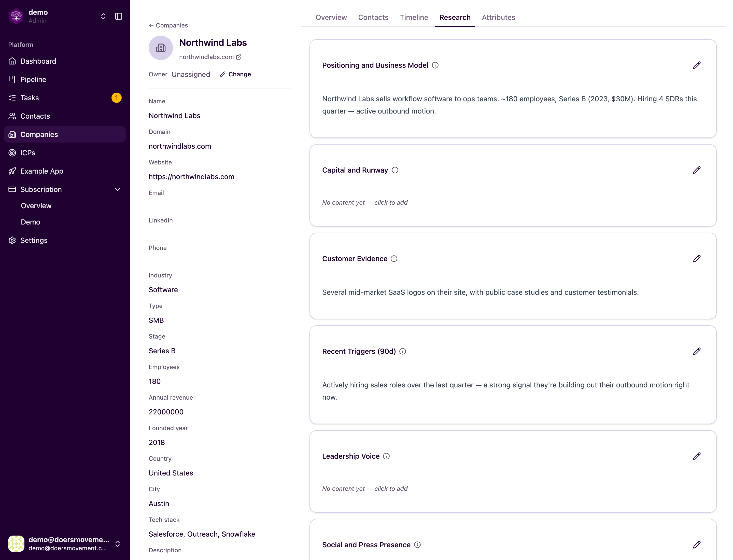This screenshot has width=733, height=560.
Task: Open the Tasks page
Action: tap(65, 98)
